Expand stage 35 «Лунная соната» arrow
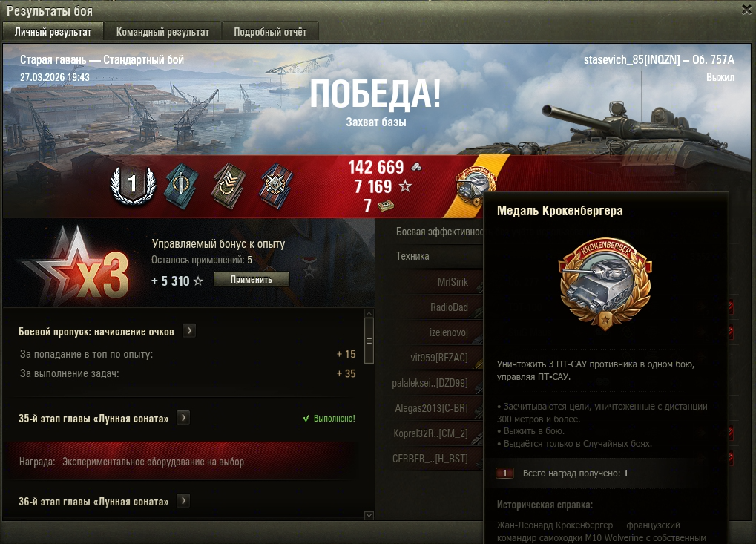This screenshot has height=544, width=756. (x=183, y=418)
